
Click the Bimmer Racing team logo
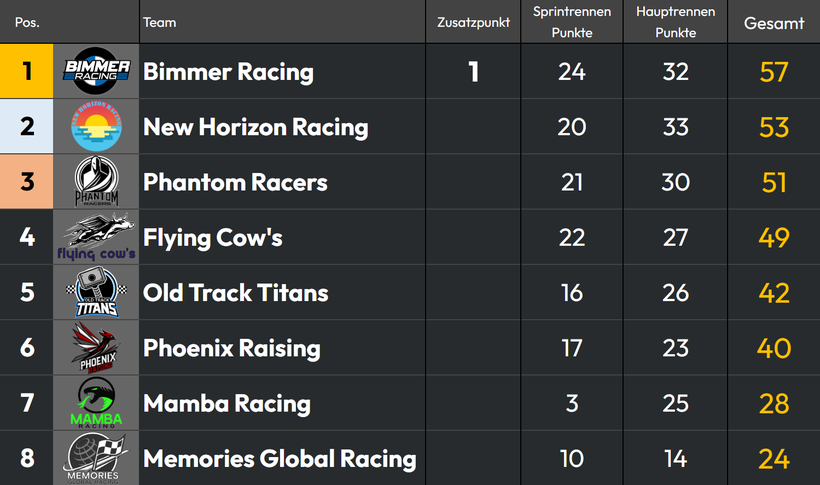(x=96, y=71)
